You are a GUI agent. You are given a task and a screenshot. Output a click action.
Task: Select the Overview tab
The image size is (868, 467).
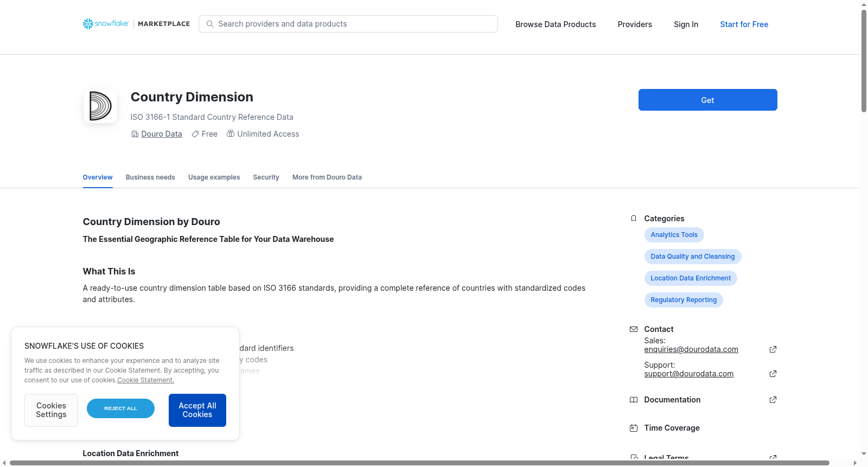pyautogui.click(x=98, y=177)
